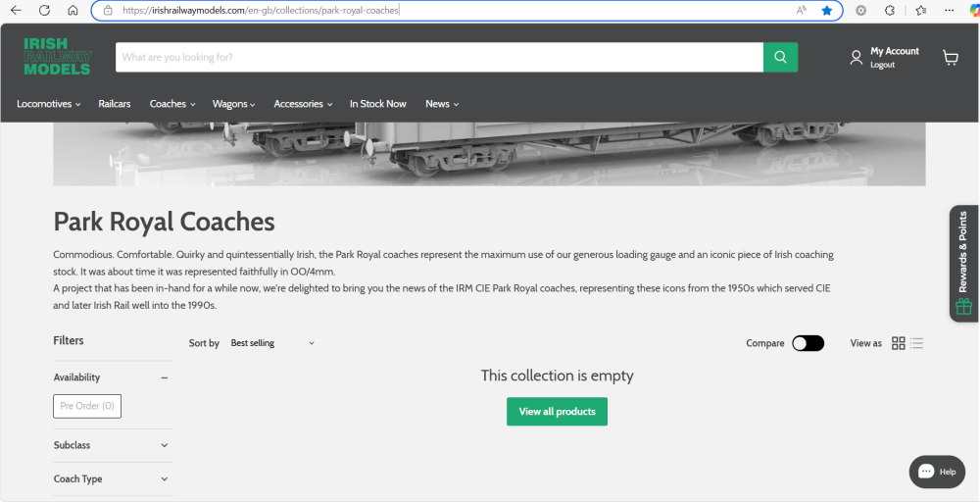Refresh the page in browser
Screen dimensions: 980x502
(44, 10)
